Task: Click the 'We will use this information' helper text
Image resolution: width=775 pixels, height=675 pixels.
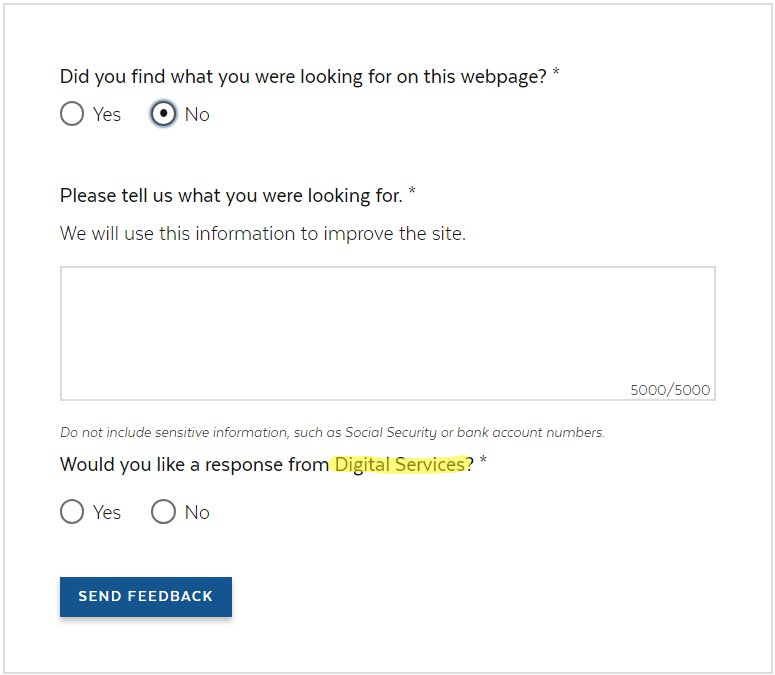Action: 263,234
